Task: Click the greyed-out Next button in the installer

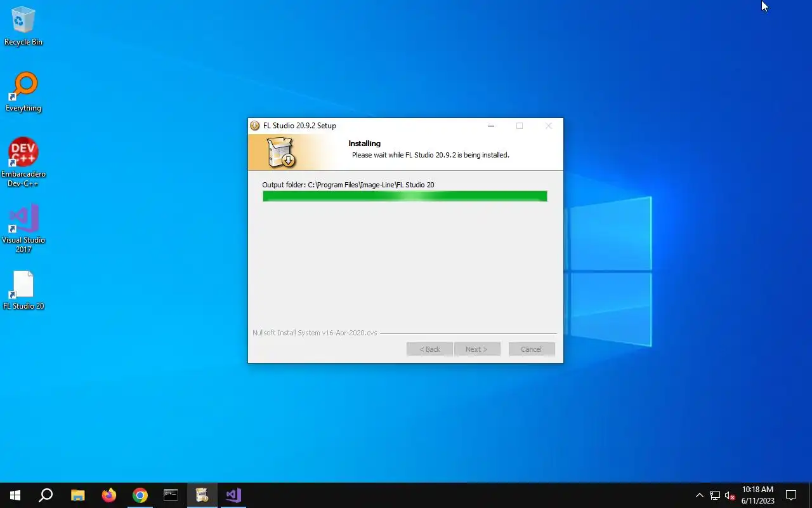Action: (x=477, y=349)
